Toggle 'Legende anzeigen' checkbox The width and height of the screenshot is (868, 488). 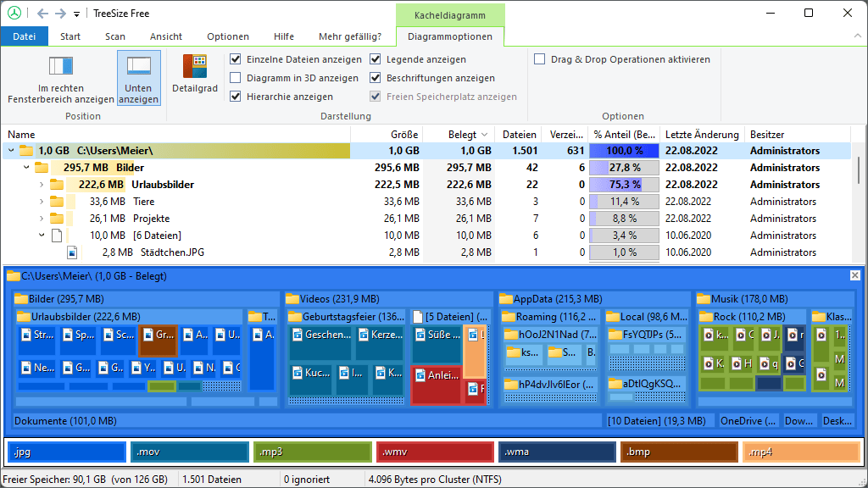pos(376,59)
